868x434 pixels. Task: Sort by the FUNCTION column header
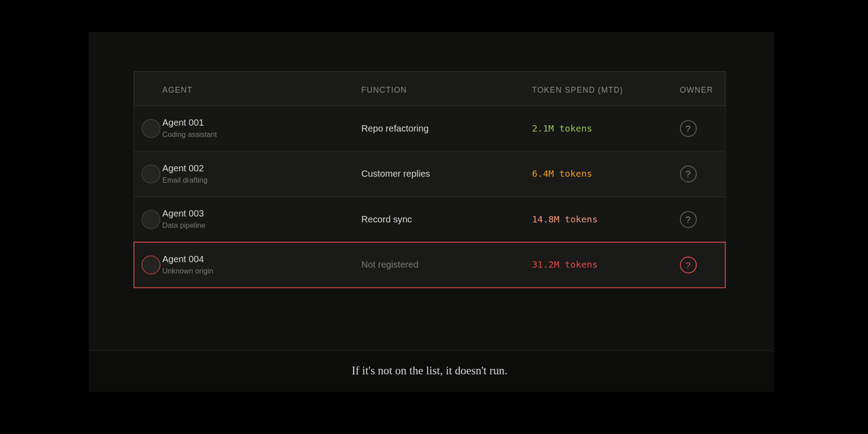[x=384, y=90]
